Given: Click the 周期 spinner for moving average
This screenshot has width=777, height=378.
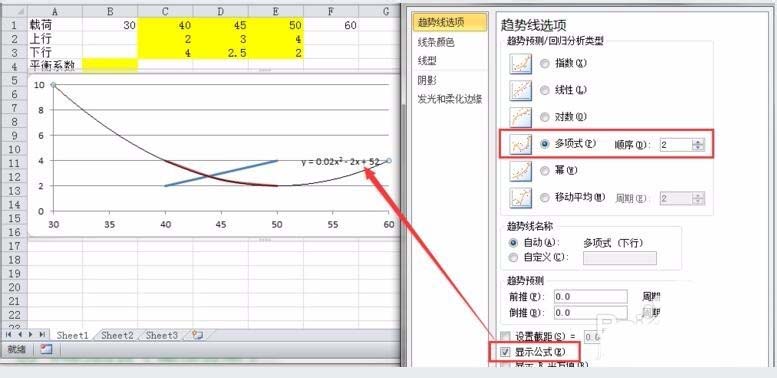Looking at the screenshot, I should point(699,198).
